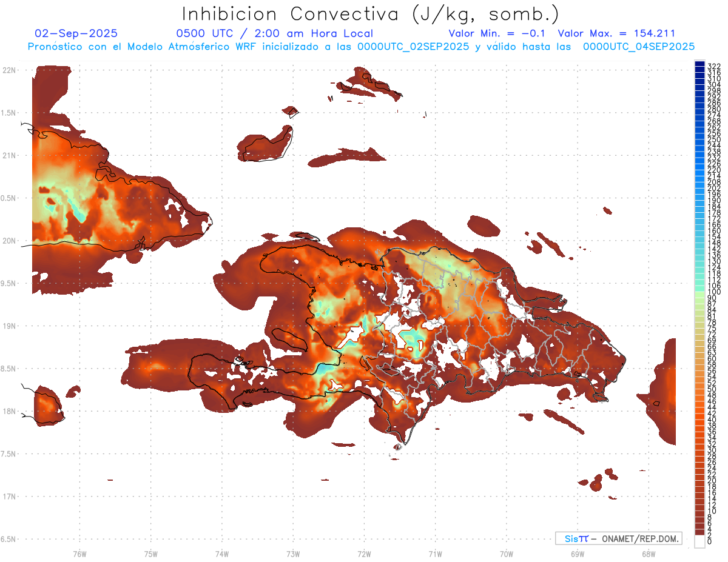Click the "76W" longitude label
Screen dimensions: 728x562
tap(79, 554)
